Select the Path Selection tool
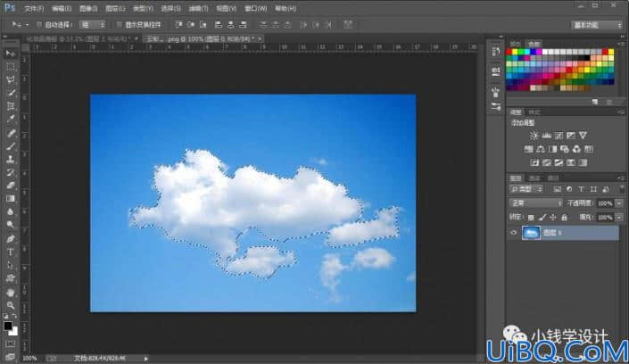 click(x=11, y=265)
